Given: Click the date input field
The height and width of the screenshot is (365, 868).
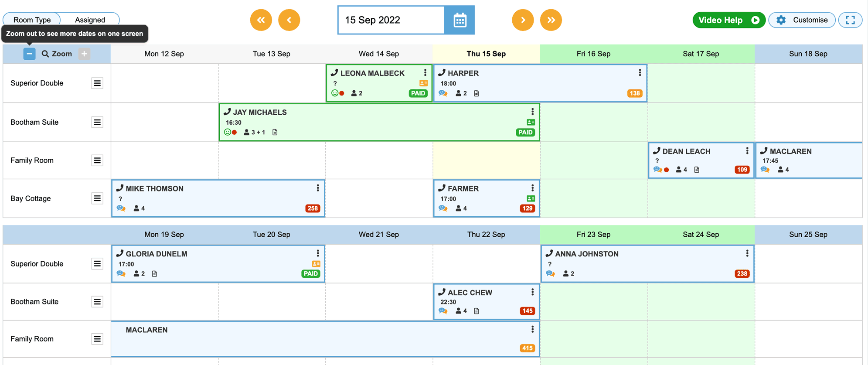Looking at the screenshot, I should point(391,20).
